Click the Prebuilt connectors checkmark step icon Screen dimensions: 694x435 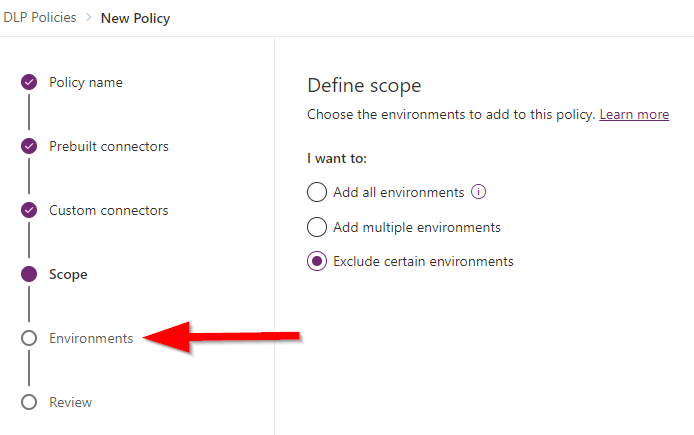29,146
